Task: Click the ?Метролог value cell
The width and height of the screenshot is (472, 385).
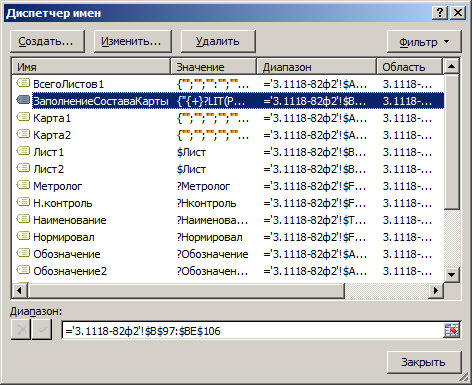Action: (x=203, y=186)
